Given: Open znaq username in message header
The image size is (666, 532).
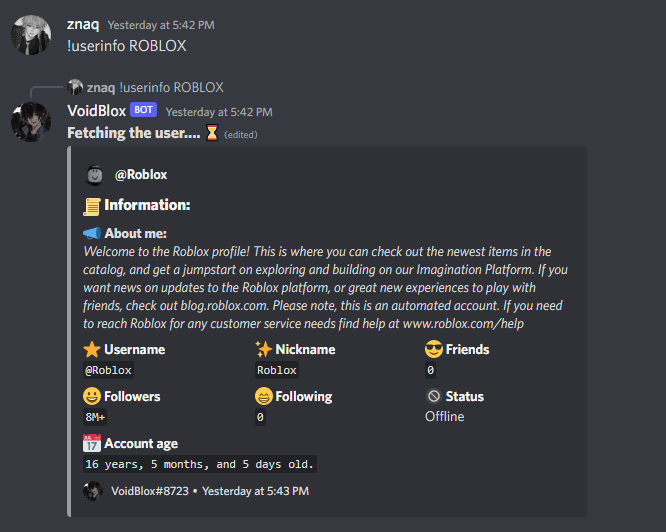Looking at the screenshot, I should point(82,23).
